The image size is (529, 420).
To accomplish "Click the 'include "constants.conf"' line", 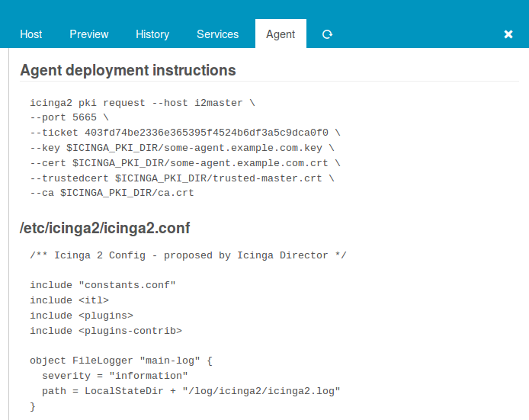I will pyautogui.click(x=103, y=285).
